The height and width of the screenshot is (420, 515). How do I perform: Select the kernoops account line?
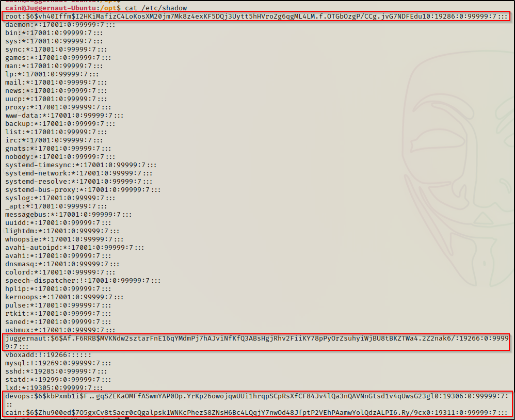pyautogui.click(x=65, y=297)
